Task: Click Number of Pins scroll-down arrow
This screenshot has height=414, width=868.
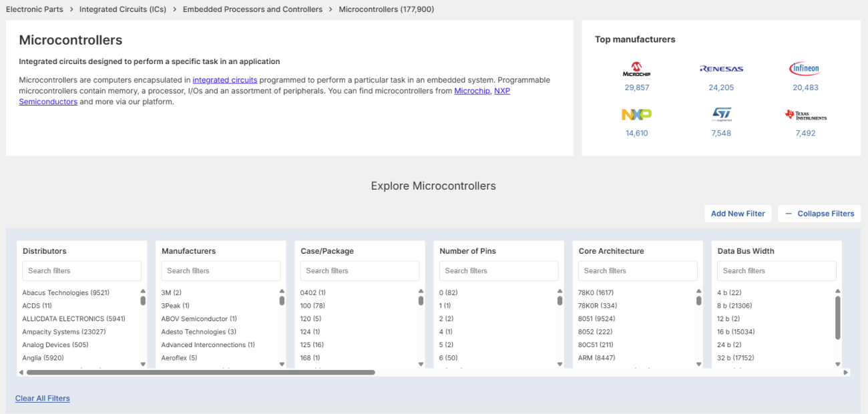Action: 560,365
